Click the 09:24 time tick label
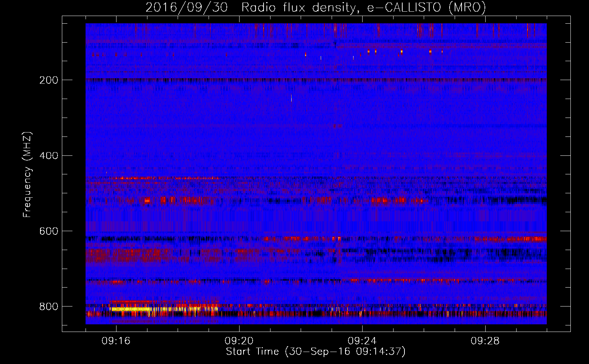The width and height of the screenshot is (589, 364). tap(362, 341)
